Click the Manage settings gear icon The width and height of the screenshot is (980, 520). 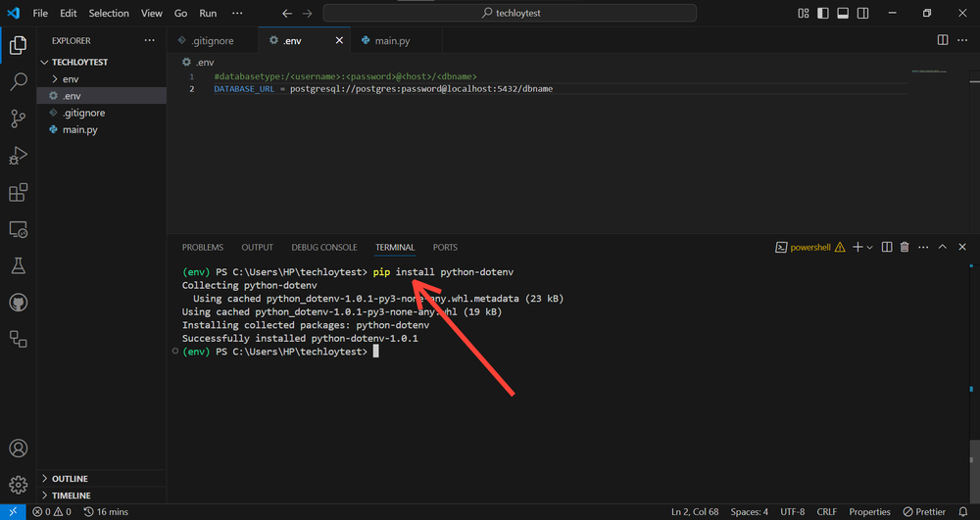tap(18, 484)
